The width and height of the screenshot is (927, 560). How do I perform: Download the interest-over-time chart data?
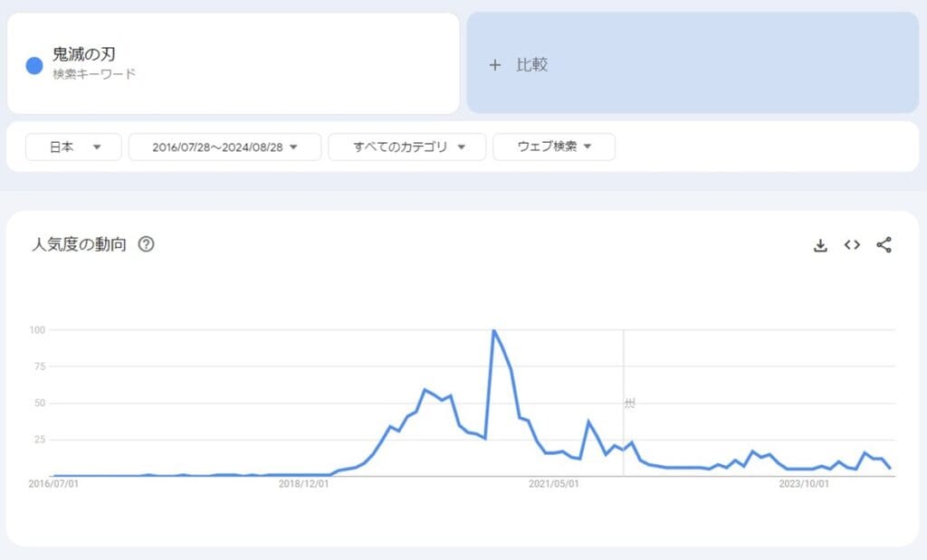820,245
